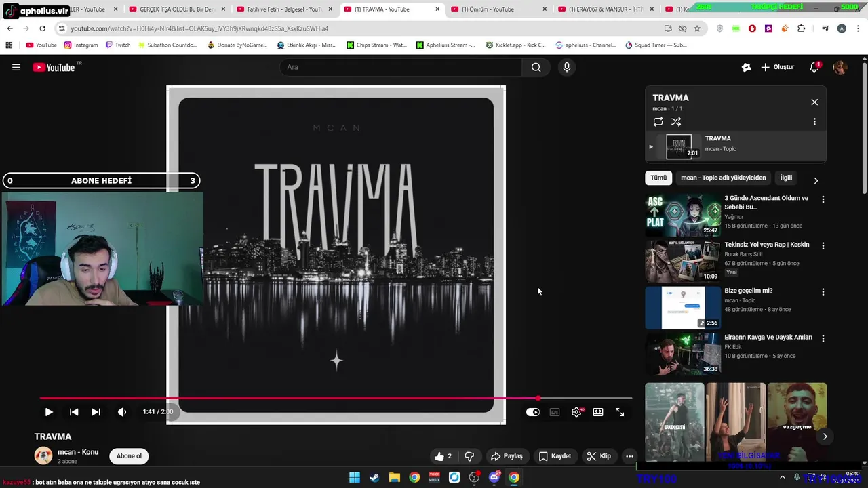868x488 pixels.
Task: Open options for 3 Günde Ascendant video
Action: point(823,200)
